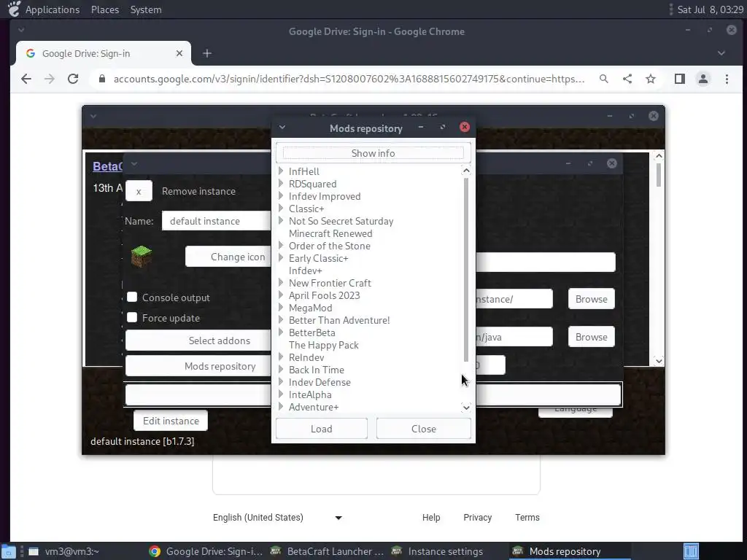Expand the Order of the Stone entry

pos(281,245)
